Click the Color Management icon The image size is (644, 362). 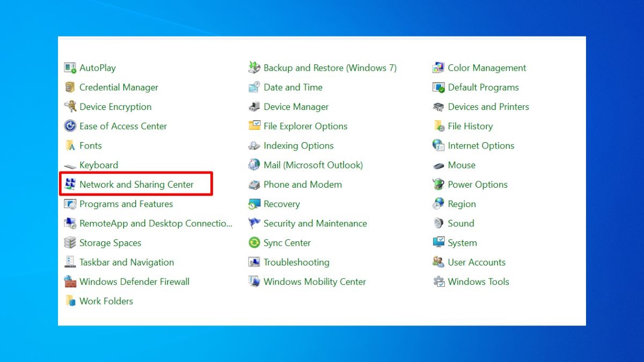click(439, 68)
